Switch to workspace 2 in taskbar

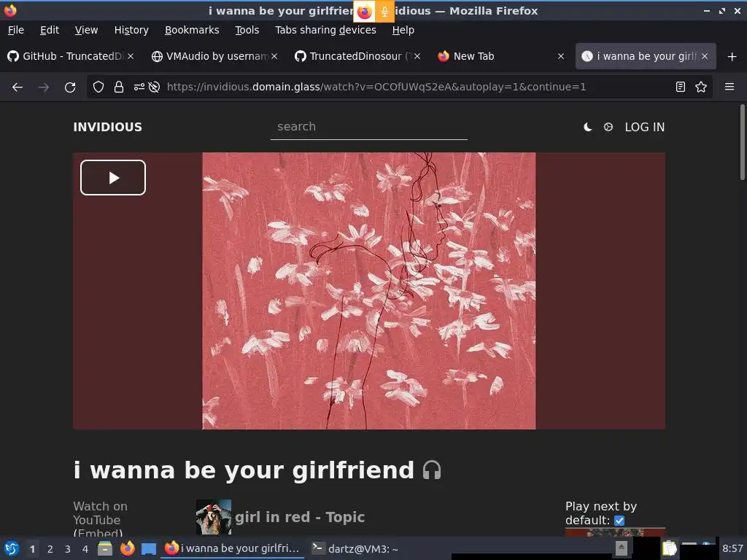50,549
